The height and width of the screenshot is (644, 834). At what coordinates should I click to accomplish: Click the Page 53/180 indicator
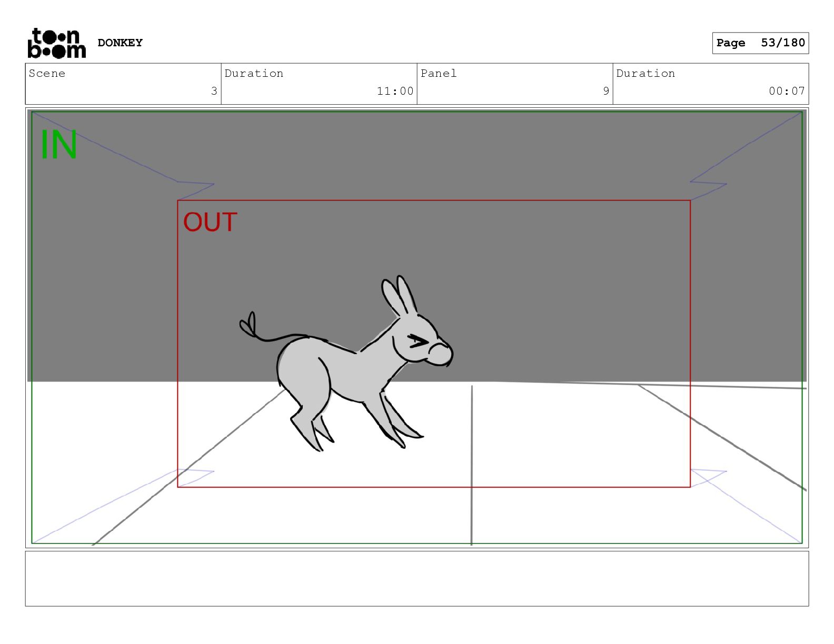click(x=760, y=43)
